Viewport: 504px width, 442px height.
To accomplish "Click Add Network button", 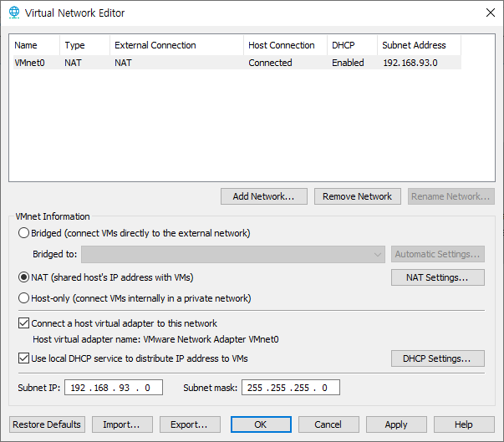I will coord(264,196).
